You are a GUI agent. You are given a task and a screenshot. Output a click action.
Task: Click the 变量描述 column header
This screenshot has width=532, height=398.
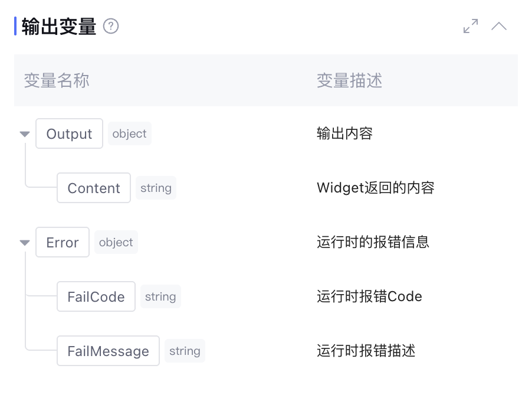click(349, 81)
